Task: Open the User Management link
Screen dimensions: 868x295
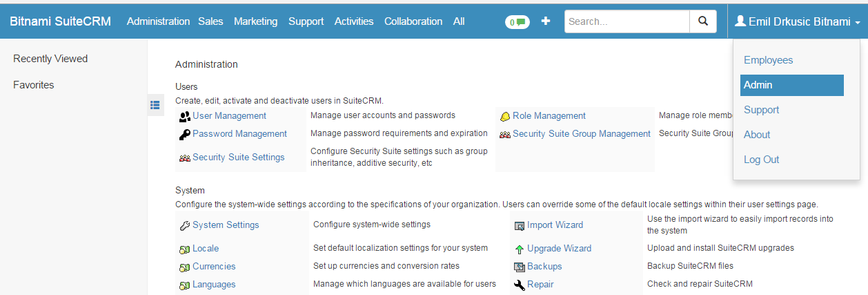Action: pyautogui.click(x=229, y=116)
